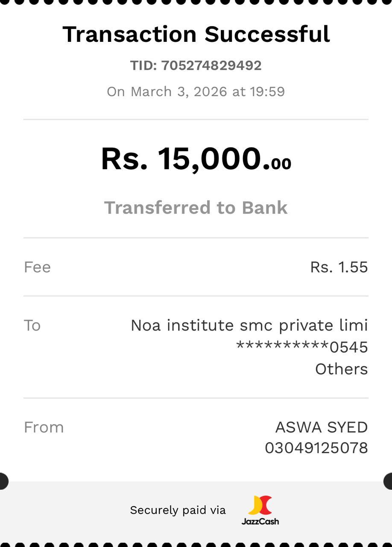Click the From label
392x547 pixels.
click(x=44, y=427)
